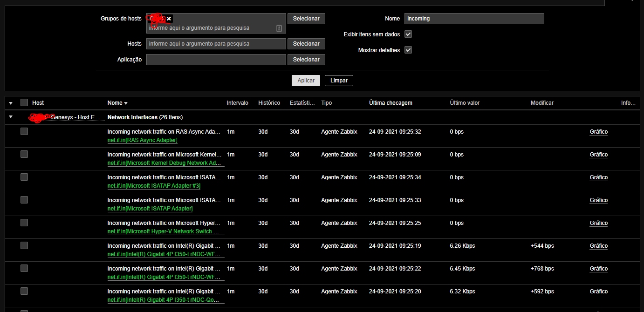
Task: Collapse the Network Interfaces group arrow
Action: (11, 117)
